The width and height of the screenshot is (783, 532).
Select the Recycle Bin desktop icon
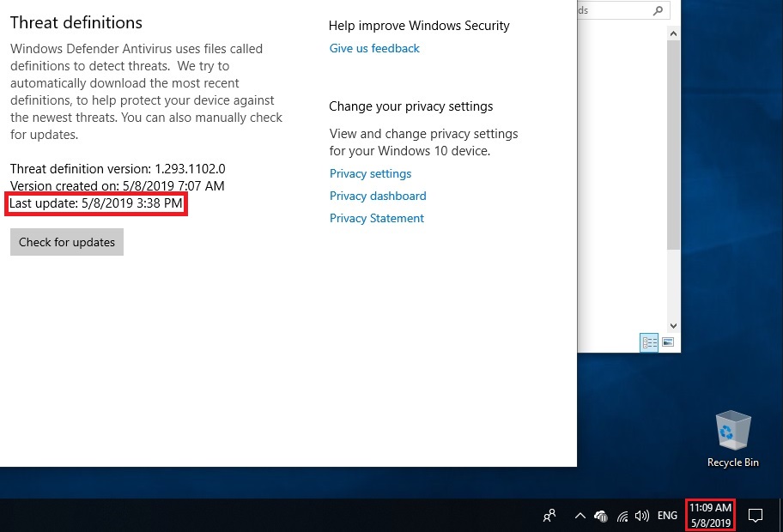(733, 439)
